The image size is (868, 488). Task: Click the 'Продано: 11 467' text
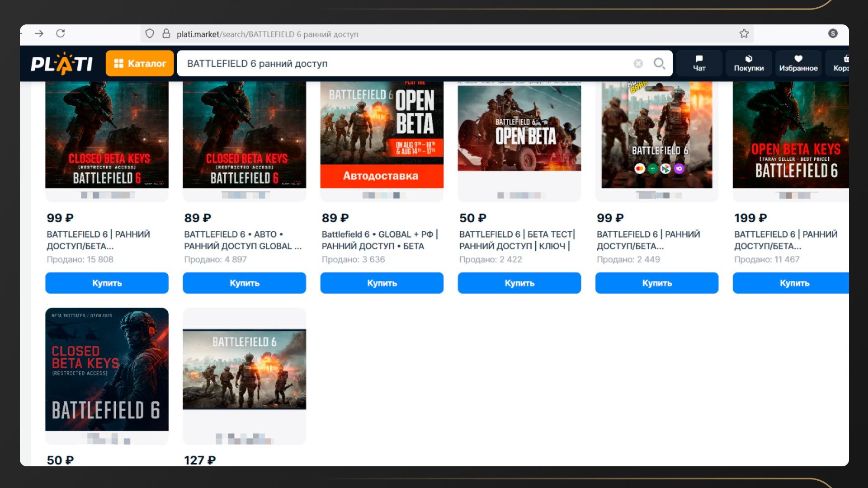click(x=767, y=259)
